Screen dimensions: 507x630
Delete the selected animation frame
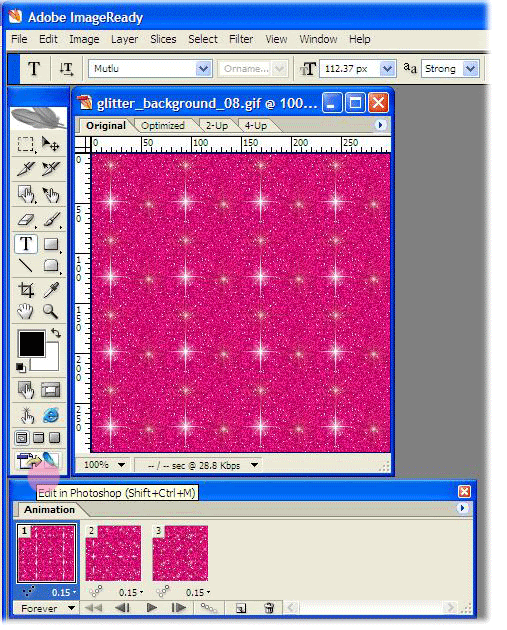[x=269, y=608]
